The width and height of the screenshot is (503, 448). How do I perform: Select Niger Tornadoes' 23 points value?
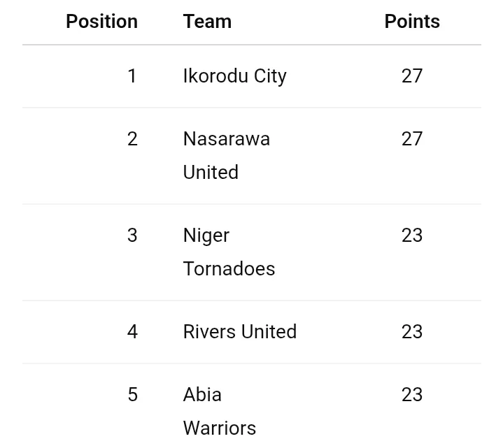pos(412,236)
